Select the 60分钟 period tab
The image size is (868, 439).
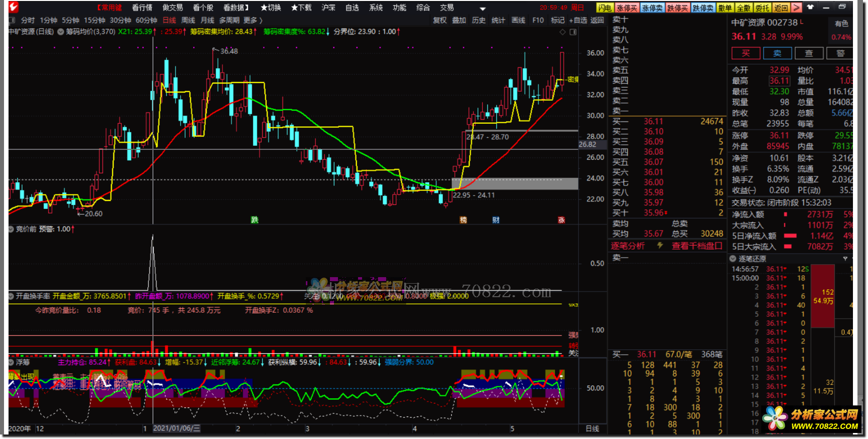pyautogui.click(x=147, y=21)
